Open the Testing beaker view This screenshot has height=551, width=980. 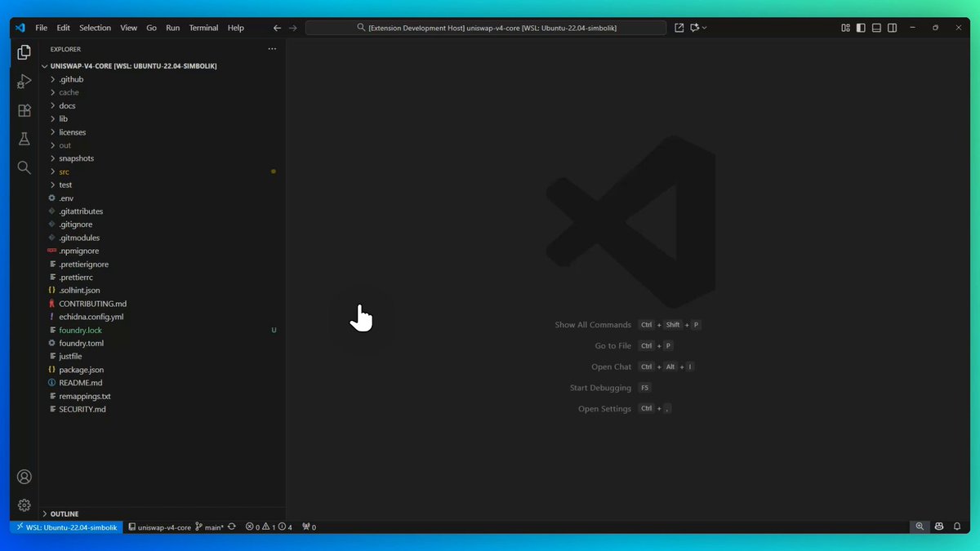pos(24,139)
